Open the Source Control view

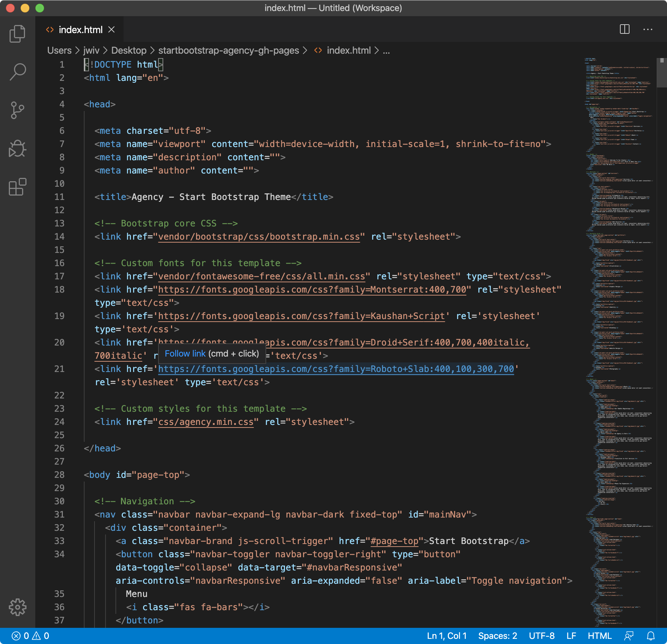[17, 110]
